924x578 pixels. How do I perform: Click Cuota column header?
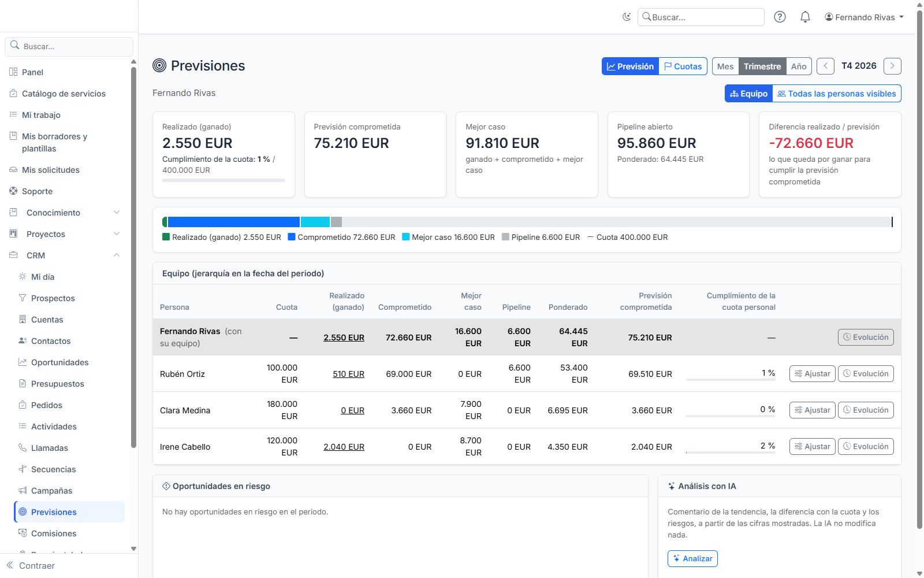[286, 307]
